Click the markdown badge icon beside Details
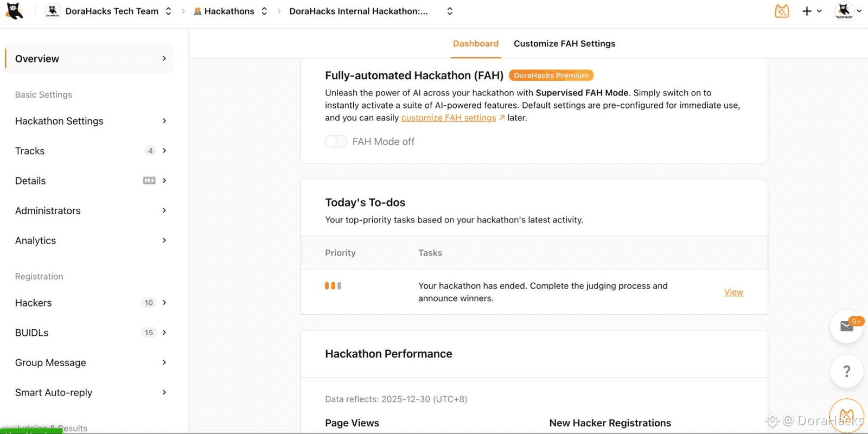Image resolution: width=868 pixels, height=434 pixels. click(x=149, y=181)
